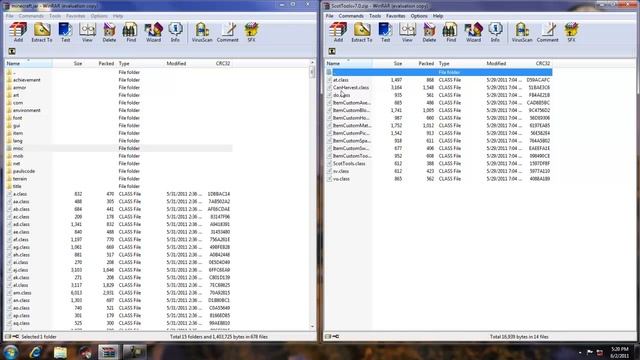Select paulscode folder in minecraft.jar
640x360 pixels.
coord(24,171)
